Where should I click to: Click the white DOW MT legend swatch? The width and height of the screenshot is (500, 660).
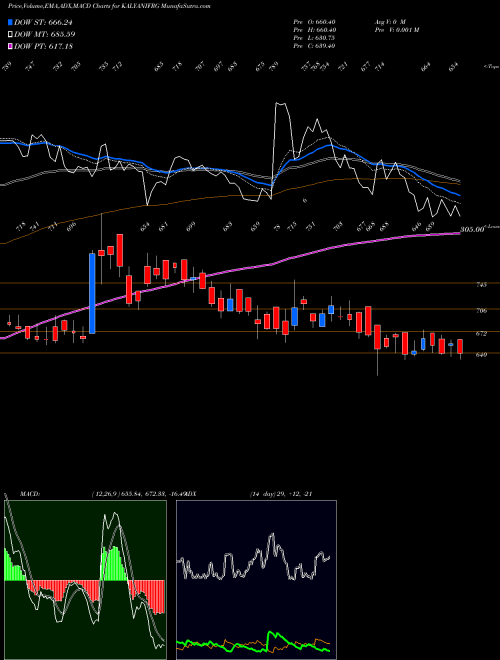pyautogui.click(x=10, y=34)
